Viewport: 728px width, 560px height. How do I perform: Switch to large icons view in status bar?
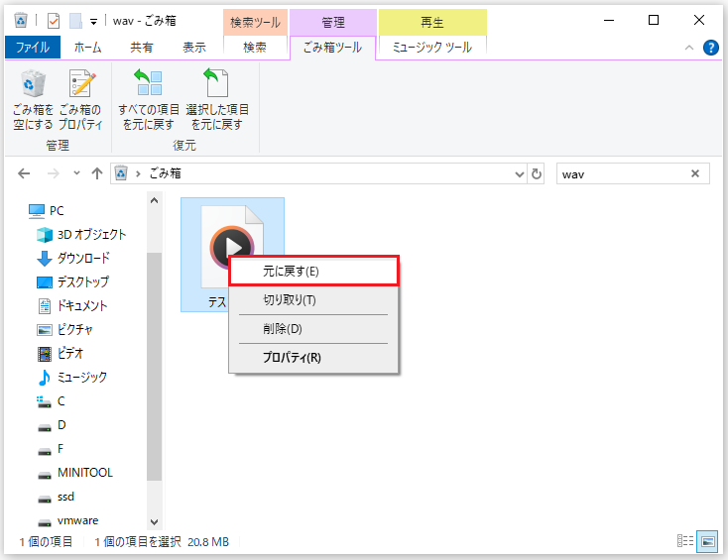707,541
